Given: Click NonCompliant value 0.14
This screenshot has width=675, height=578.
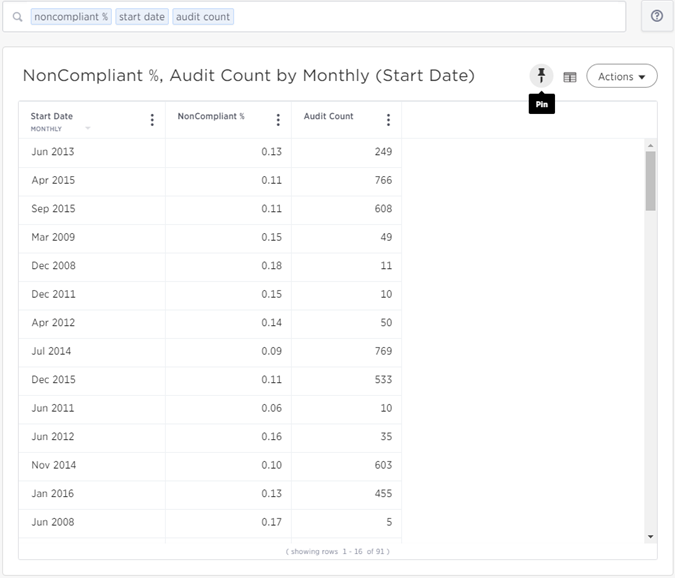Looking at the screenshot, I should click(x=271, y=322).
